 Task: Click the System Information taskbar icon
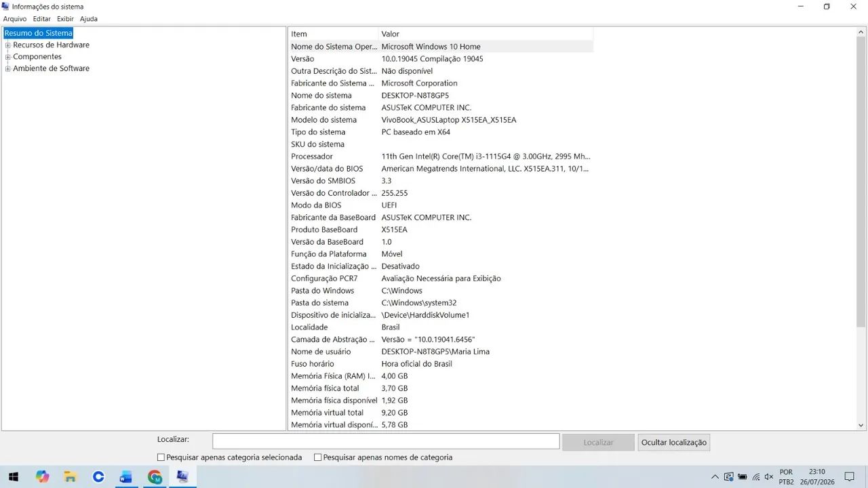[x=182, y=476]
